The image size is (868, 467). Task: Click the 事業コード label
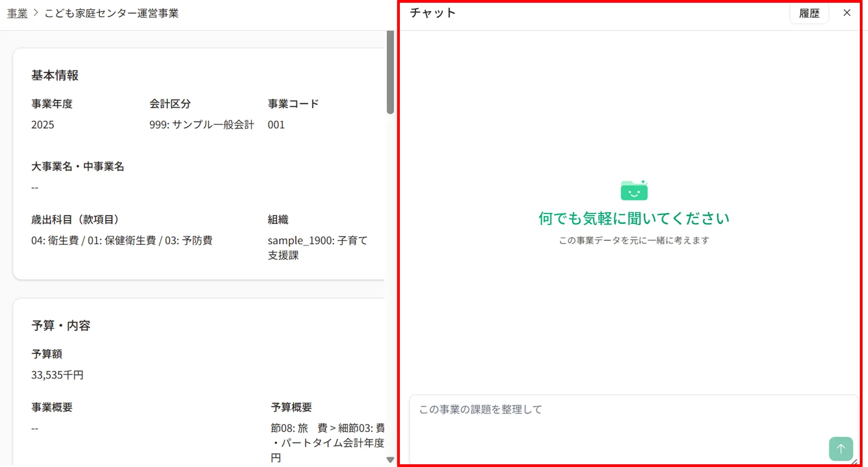pyautogui.click(x=293, y=104)
